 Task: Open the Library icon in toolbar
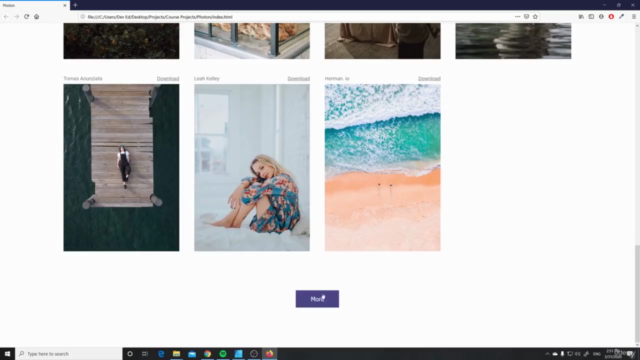pyautogui.click(x=581, y=17)
